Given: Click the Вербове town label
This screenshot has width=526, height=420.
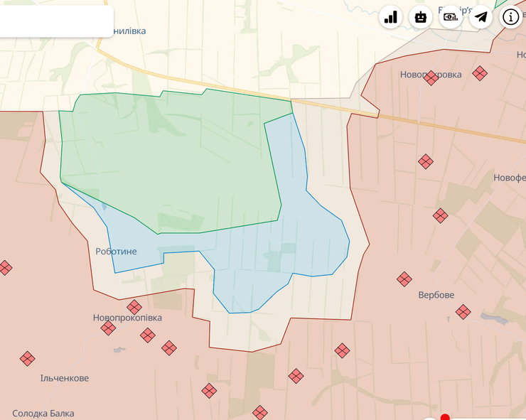Looking at the screenshot, I should 436,295.
